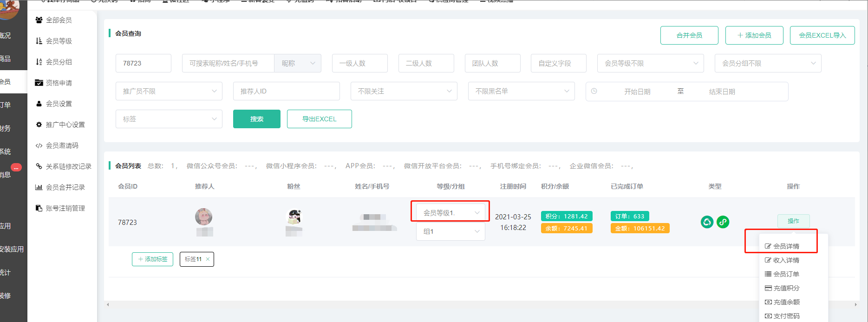Screen dimensions: 868x322
Task: Focus the 推荐人ID input field
Action: 286,92
